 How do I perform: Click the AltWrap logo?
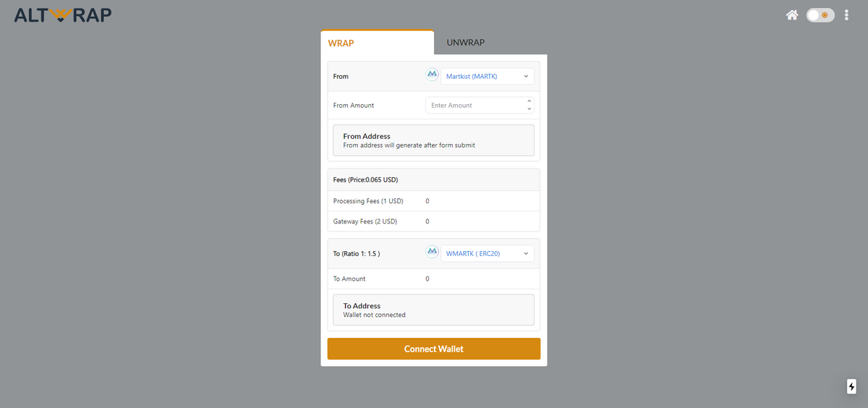pyautogui.click(x=63, y=14)
